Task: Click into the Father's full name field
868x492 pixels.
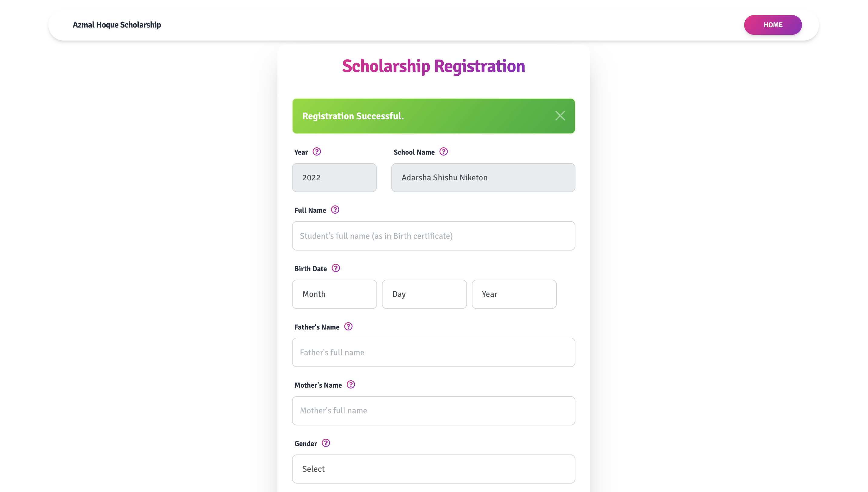Action: pos(433,353)
